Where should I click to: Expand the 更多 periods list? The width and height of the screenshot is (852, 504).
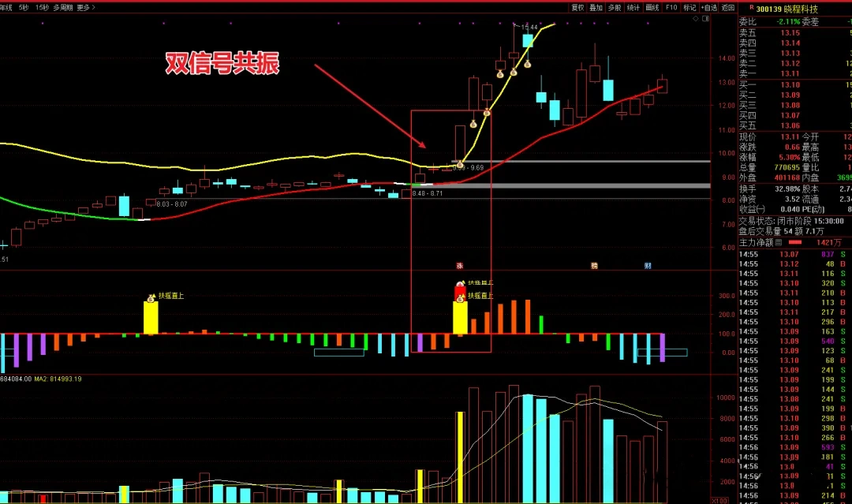pyautogui.click(x=85, y=8)
